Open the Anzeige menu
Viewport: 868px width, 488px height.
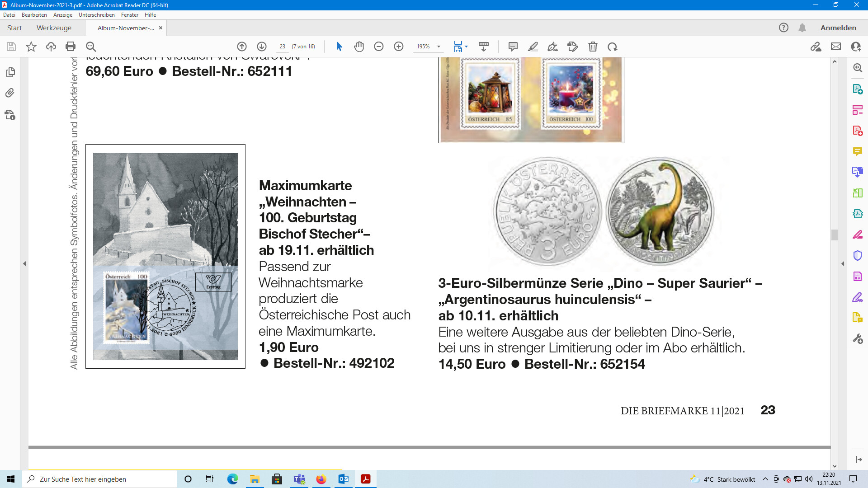click(x=63, y=15)
